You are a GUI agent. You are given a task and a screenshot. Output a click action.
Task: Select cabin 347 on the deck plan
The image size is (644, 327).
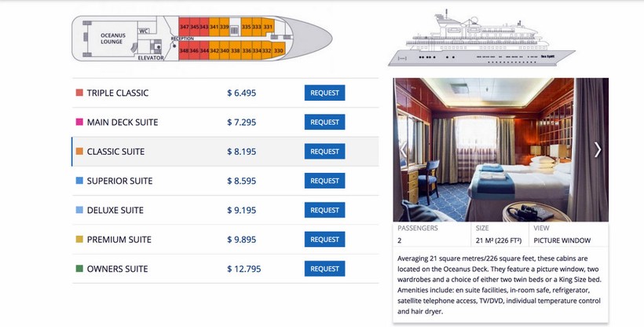(x=184, y=27)
